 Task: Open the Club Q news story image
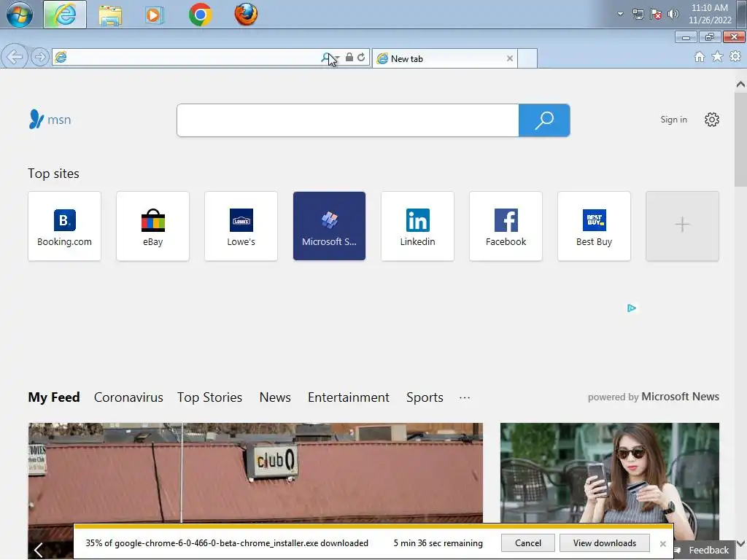255,472
